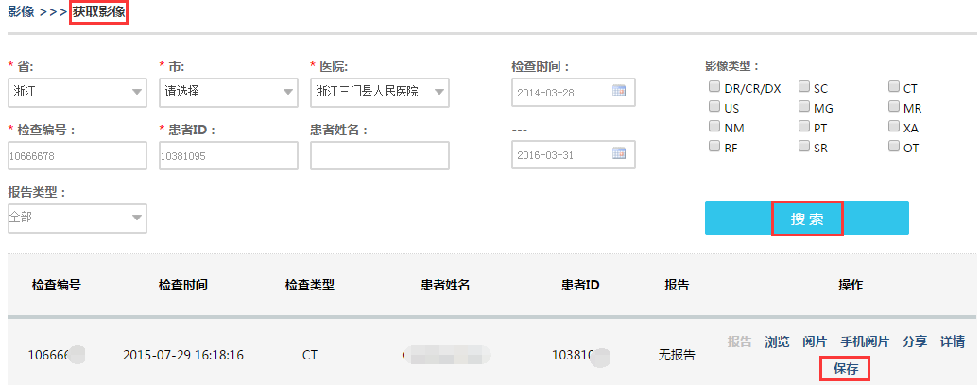Viewport: 980px width, 385px height.
Task: Enable the DR/CR/DX checkbox
Action: tap(714, 86)
